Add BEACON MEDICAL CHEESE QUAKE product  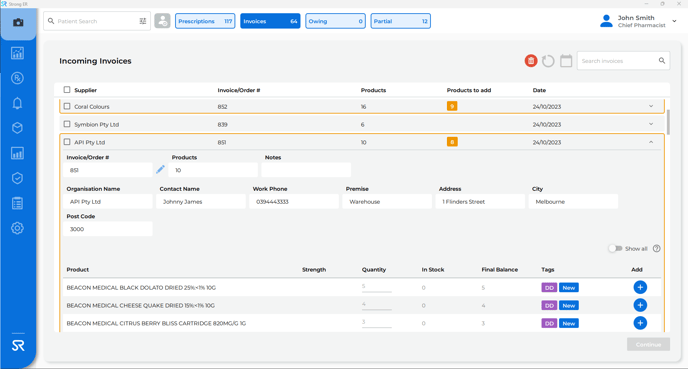(x=640, y=305)
